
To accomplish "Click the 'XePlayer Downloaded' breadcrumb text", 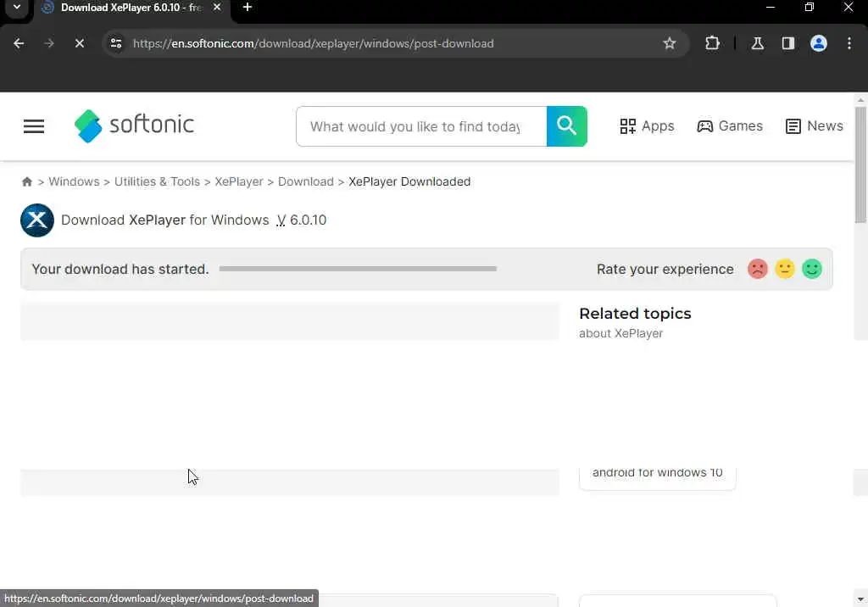I will click(409, 181).
